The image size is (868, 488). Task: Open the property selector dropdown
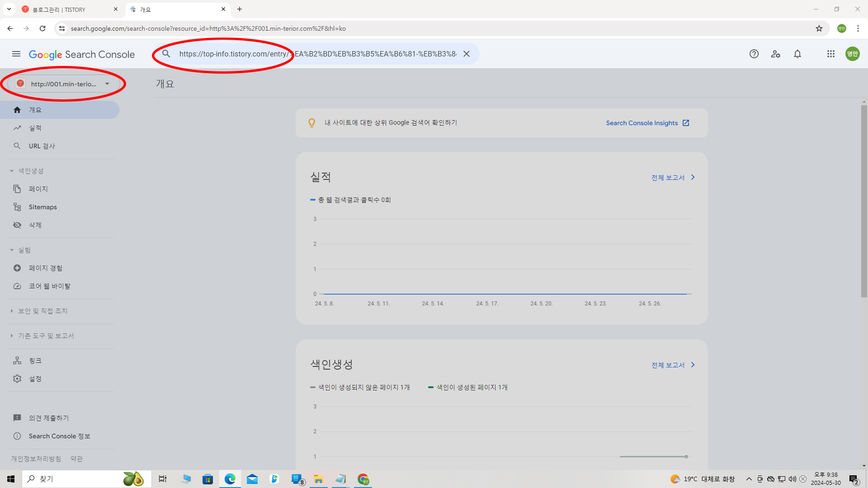pos(63,84)
